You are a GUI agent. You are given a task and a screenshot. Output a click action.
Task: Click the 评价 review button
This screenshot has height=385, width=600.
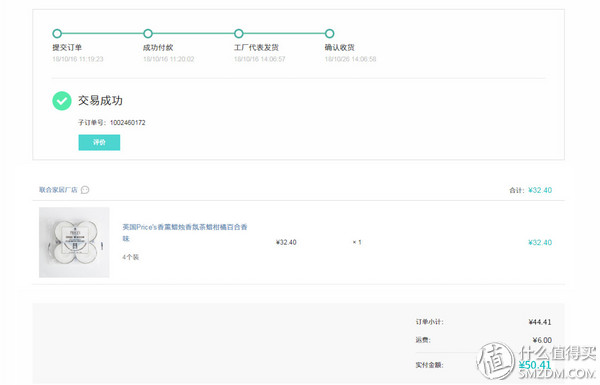tap(99, 142)
